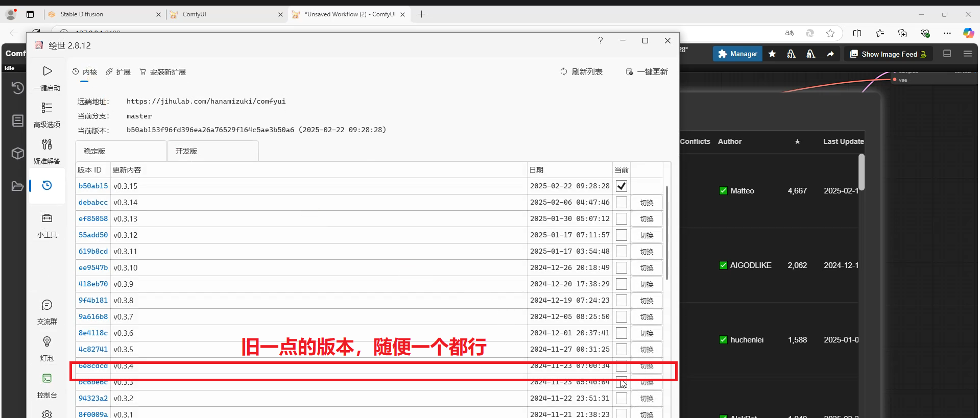Switch to 扩展 tab

[118, 72]
